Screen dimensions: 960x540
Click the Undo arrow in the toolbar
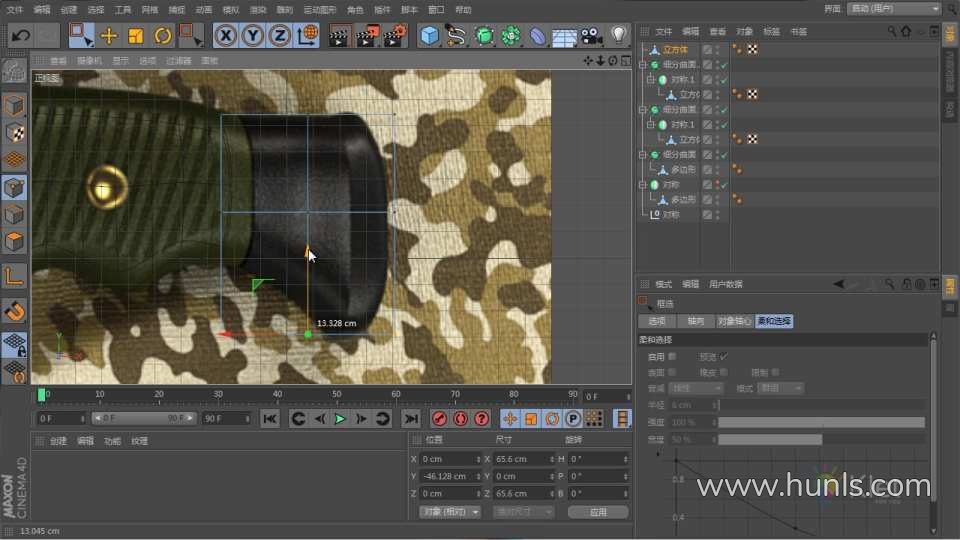point(21,36)
